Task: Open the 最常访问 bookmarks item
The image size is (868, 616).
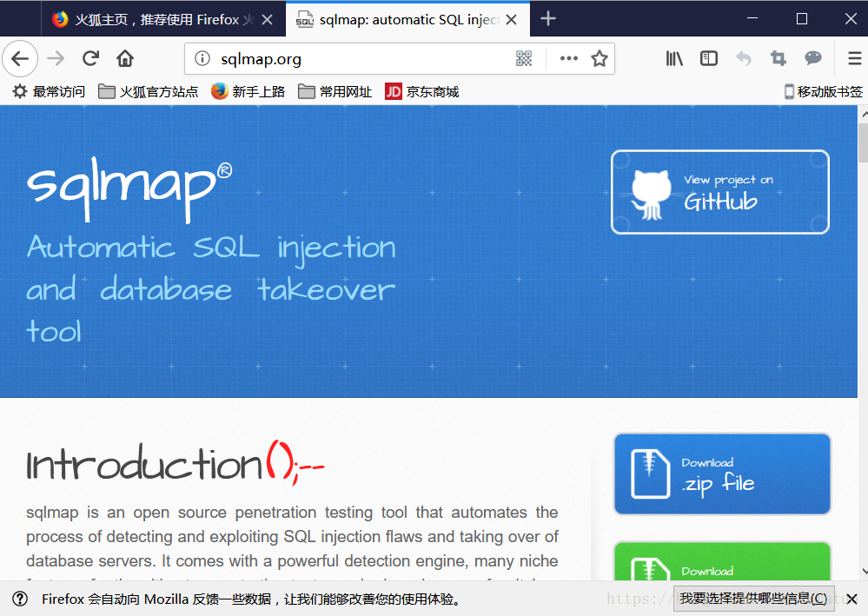Action: coord(50,91)
